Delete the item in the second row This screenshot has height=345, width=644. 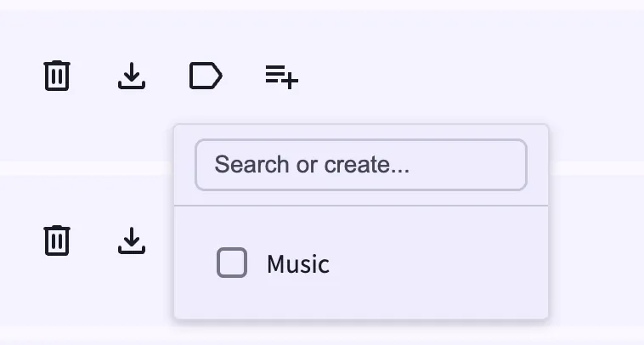57,240
